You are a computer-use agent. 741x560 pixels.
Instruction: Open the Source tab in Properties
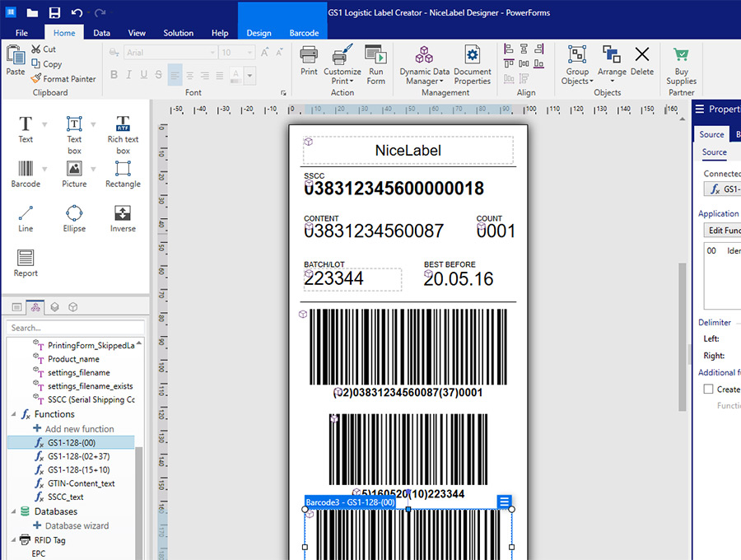pyautogui.click(x=711, y=134)
